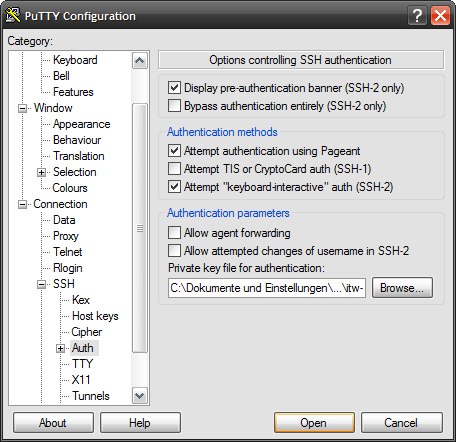Image resolution: width=456 pixels, height=442 pixels.
Task: Select Rlogin category
Action: click(x=68, y=268)
